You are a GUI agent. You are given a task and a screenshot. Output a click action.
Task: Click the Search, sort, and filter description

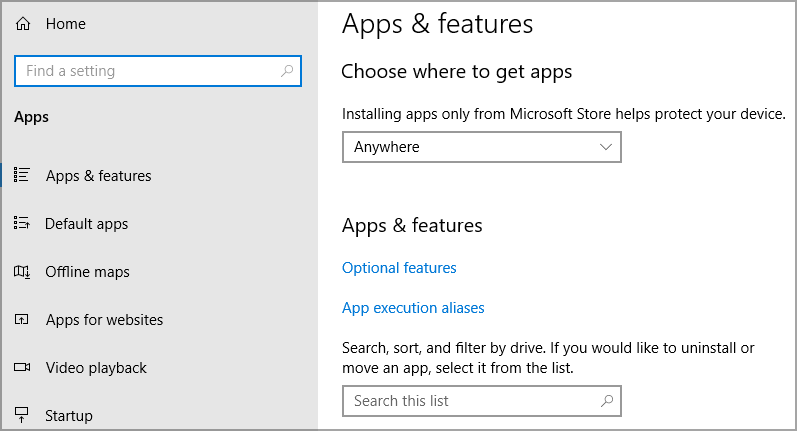click(x=548, y=358)
